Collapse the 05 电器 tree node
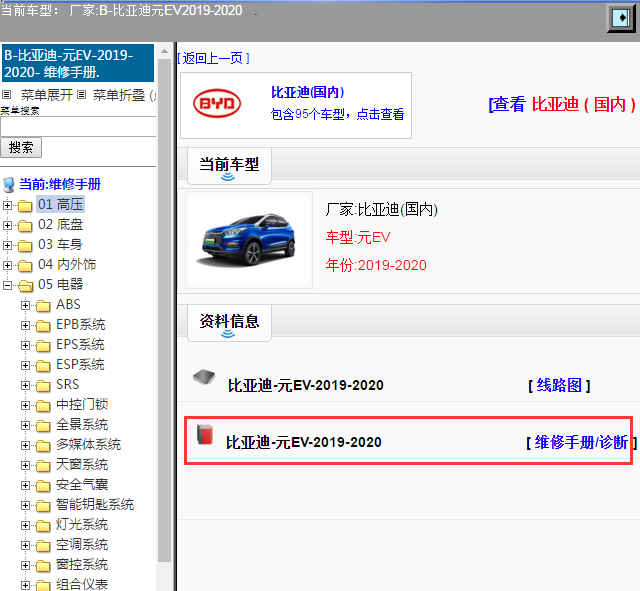 (7, 285)
